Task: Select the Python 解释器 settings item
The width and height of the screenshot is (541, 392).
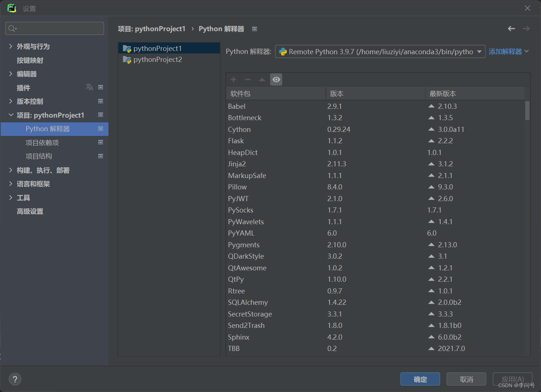Action: pyautogui.click(x=55, y=129)
